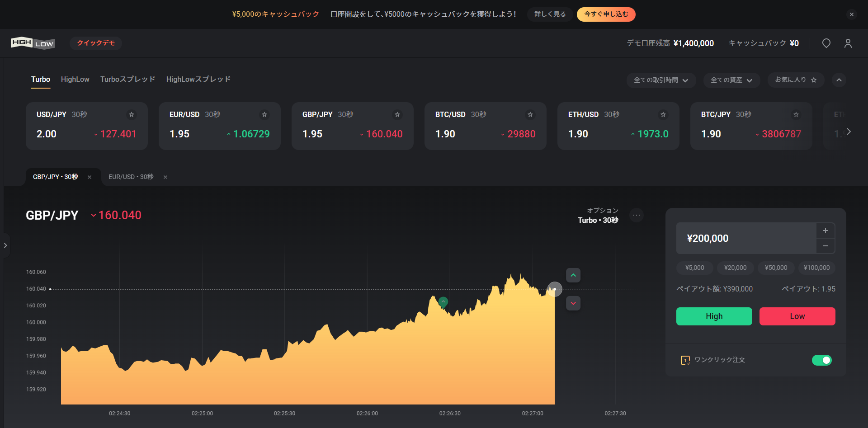Place a Low trade
Screen dimensions: 868x428
pos(797,316)
